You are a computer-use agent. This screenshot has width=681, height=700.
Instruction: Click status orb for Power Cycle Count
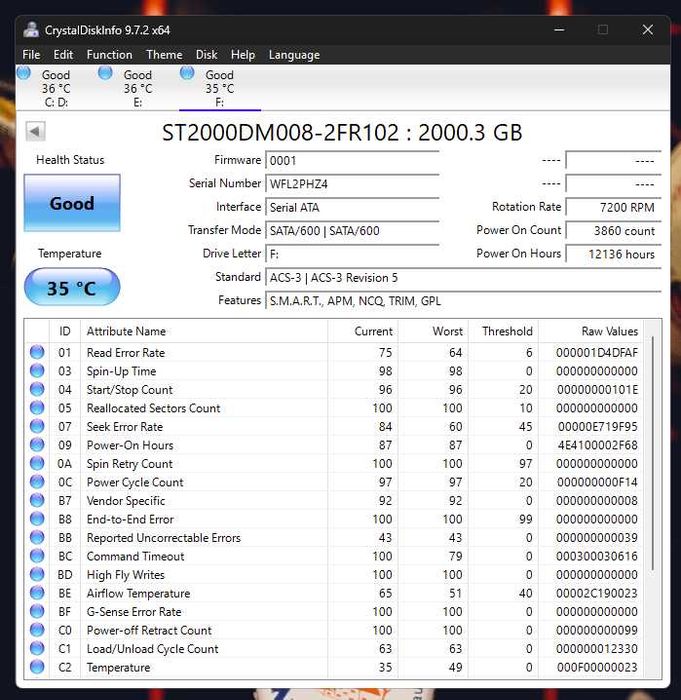tap(37, 482)
